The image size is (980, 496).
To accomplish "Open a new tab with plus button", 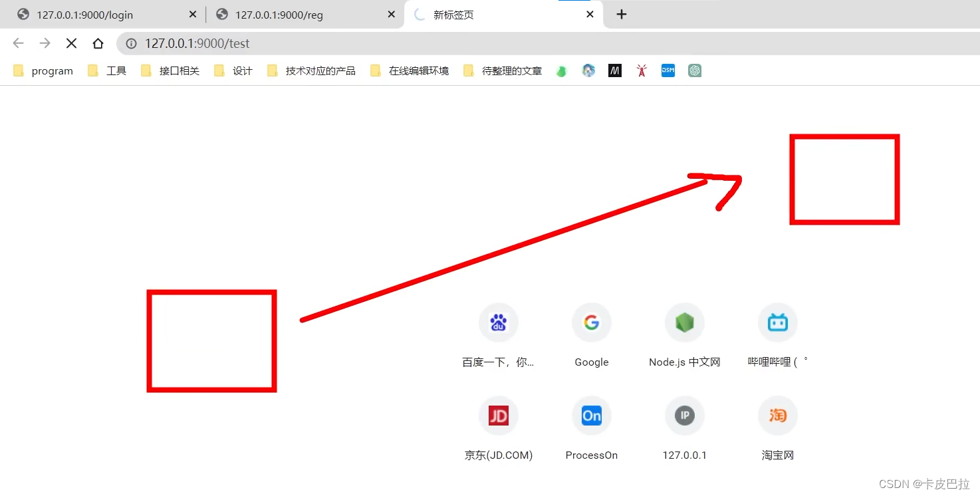I will [621, 15].
